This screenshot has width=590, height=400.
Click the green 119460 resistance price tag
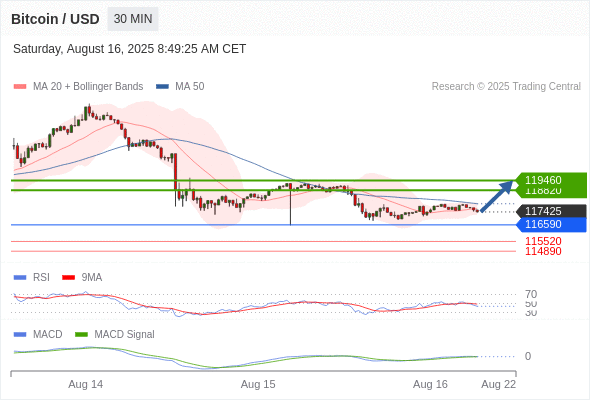(x=551, y=180)
